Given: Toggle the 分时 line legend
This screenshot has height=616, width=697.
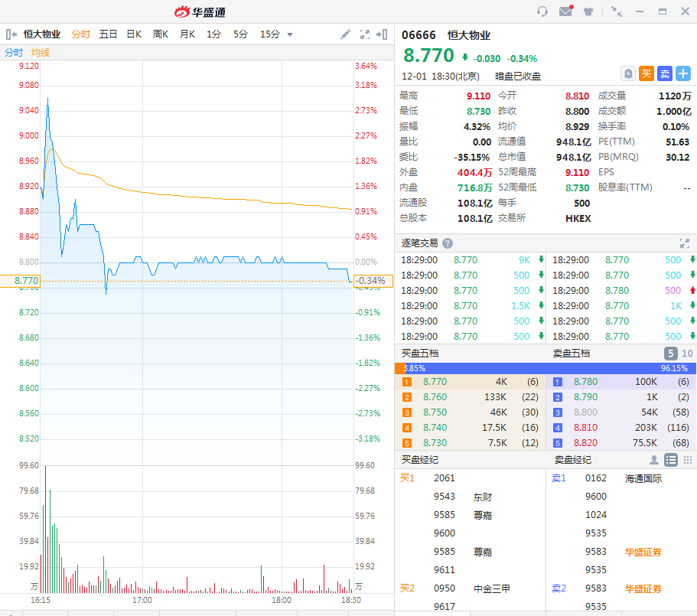Looking at the screenshot, I should point(14,53).
